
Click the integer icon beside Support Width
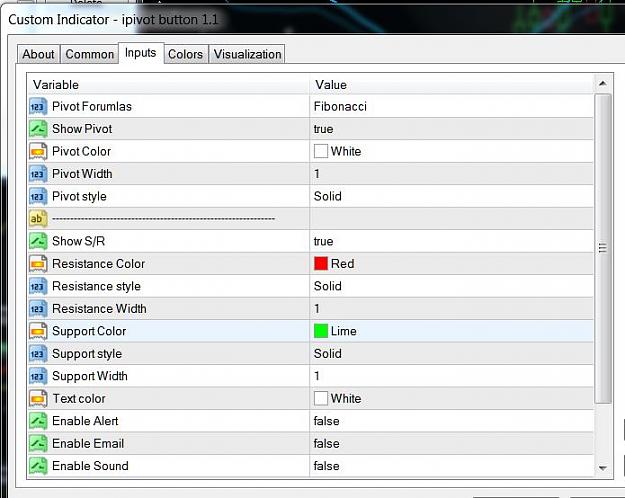pyautogui.click(x=38, y=376)
